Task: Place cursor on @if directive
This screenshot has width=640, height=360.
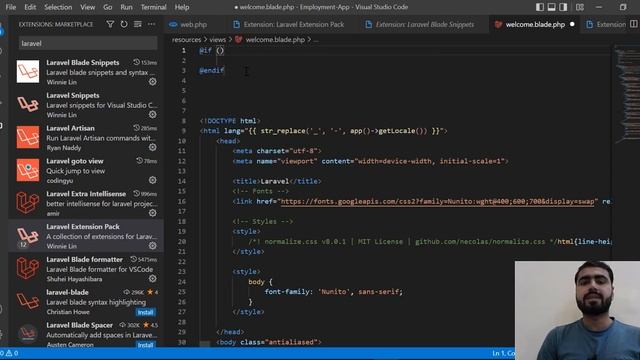Action: pyautogui.click(x=205, y=51)
